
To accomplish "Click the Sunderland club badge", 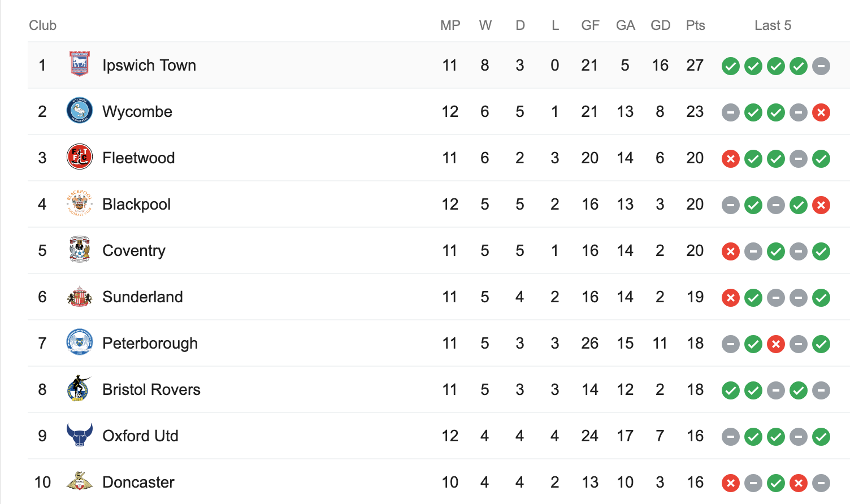I will (x=80, y=296).
